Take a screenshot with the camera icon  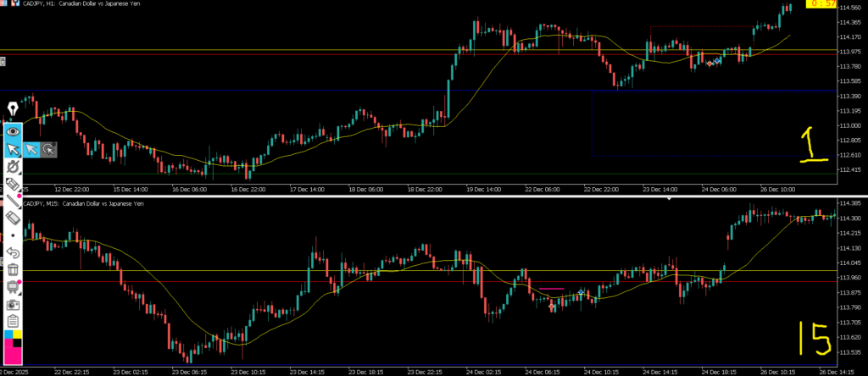[x=13, y=305]
